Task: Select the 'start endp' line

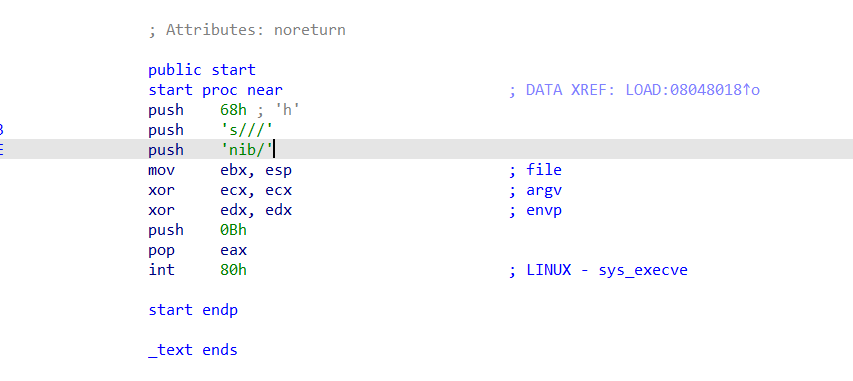Action: pos(193,310)
